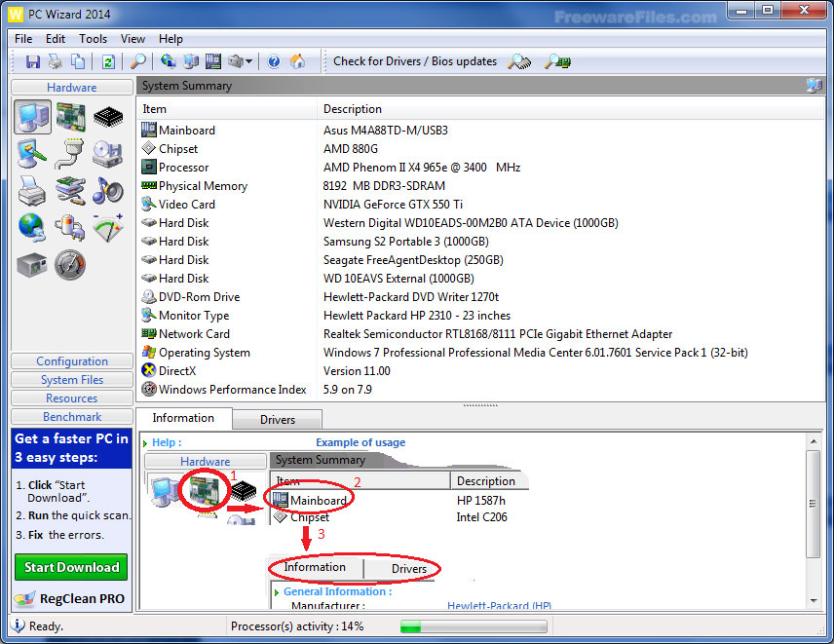The height and width of the screenshot is (644, 834).
Task: Open the View menu
Action: [133, 39]
